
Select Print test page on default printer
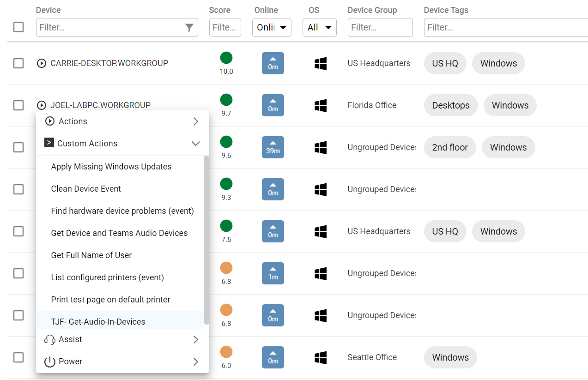[111, 300]
